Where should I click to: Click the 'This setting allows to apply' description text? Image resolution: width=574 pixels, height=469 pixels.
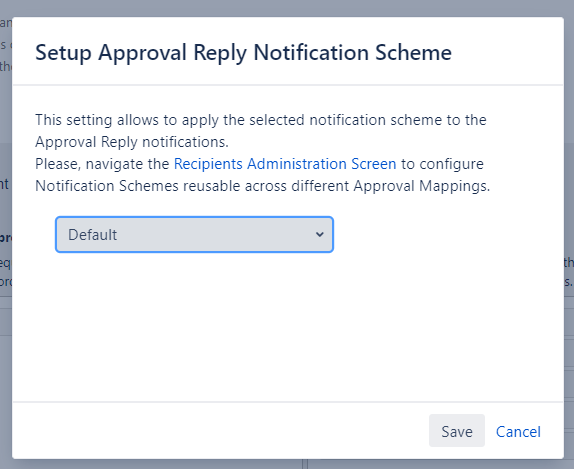[x=261, y=120]
